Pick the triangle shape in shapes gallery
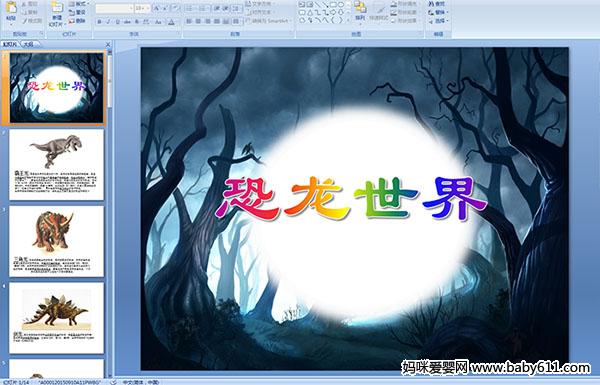The image size is (600, 385). tap(310, 12)
